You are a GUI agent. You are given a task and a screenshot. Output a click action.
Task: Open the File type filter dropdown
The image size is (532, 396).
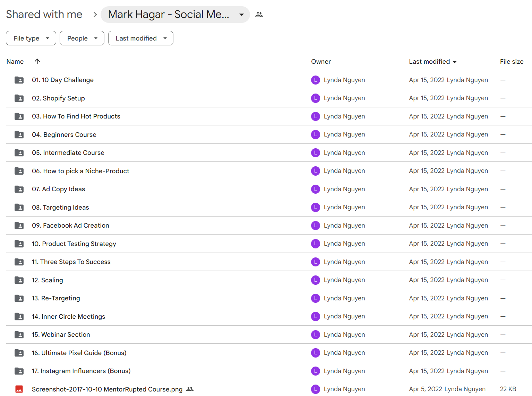31,38
